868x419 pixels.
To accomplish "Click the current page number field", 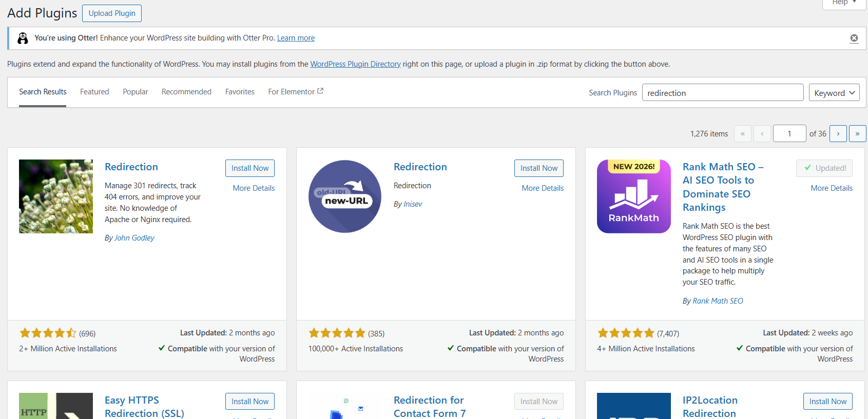I will click(789, 133).
